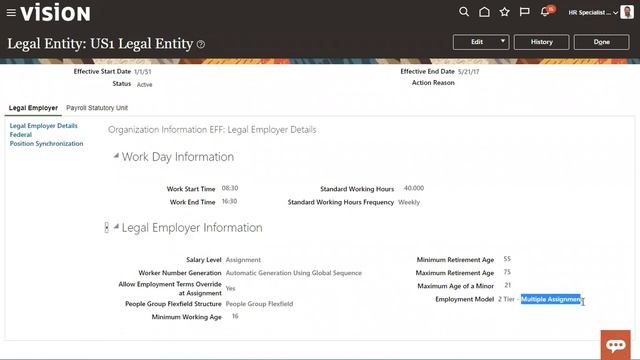Click the History button

click(541, 42)
